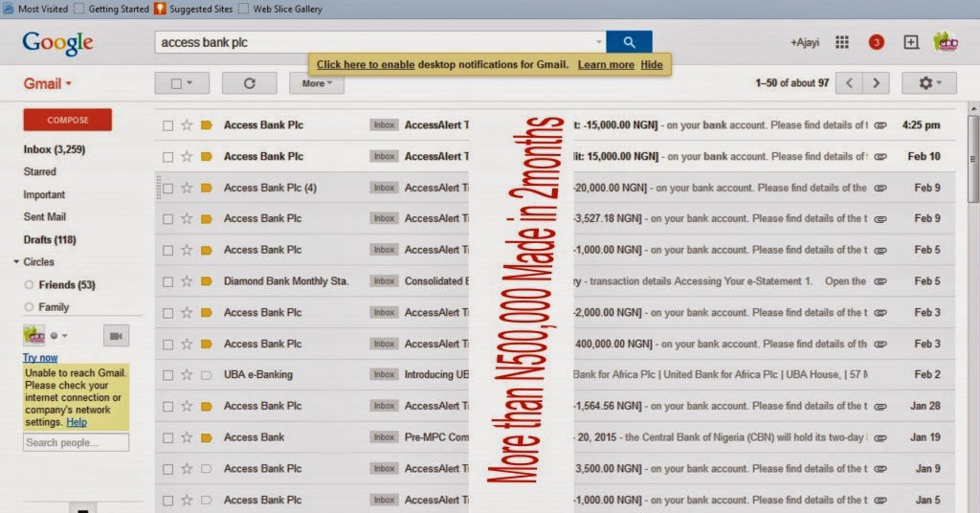Open chat status dropdown arrow
Screen dimensions: 980x513
[x=64, y=336]
